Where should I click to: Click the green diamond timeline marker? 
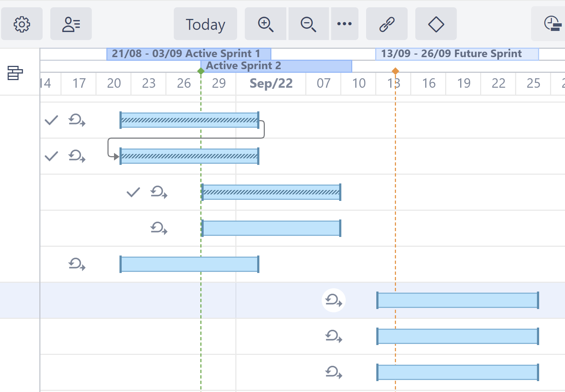201,71
